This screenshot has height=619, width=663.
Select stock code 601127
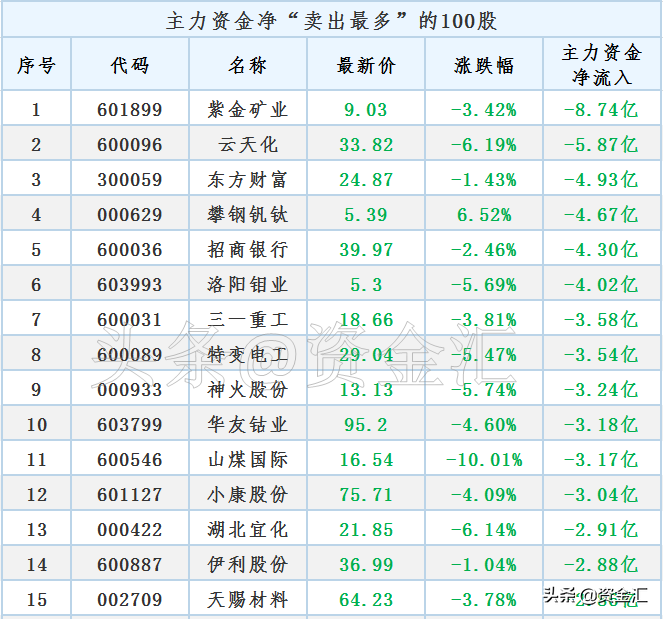(130, 495)
